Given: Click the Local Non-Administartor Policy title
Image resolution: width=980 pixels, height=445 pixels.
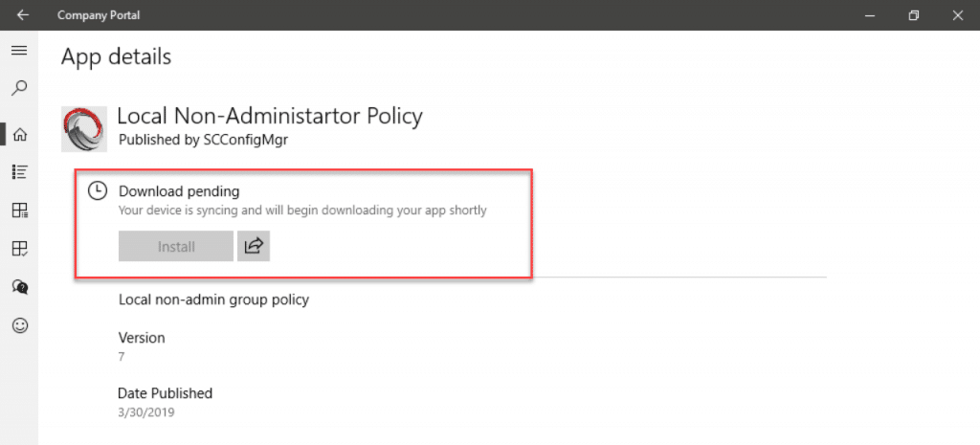Looking at the screenshot, I should (270, 116).
